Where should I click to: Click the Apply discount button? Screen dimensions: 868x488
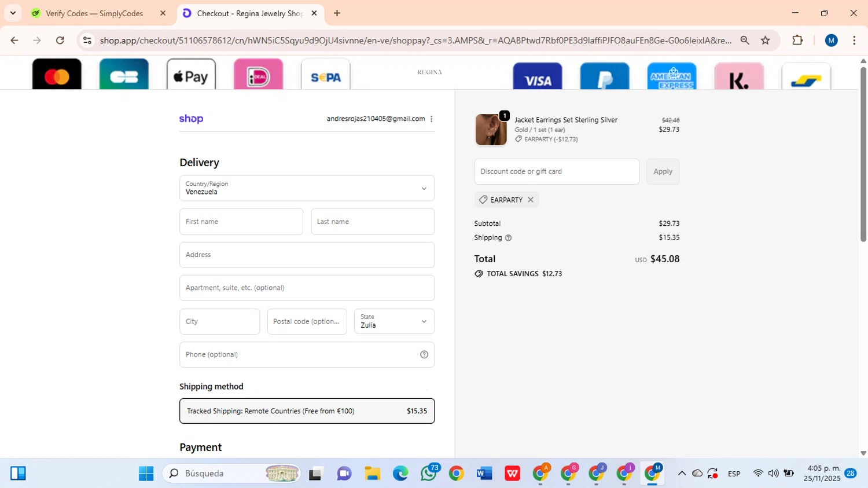click(663, 171)
